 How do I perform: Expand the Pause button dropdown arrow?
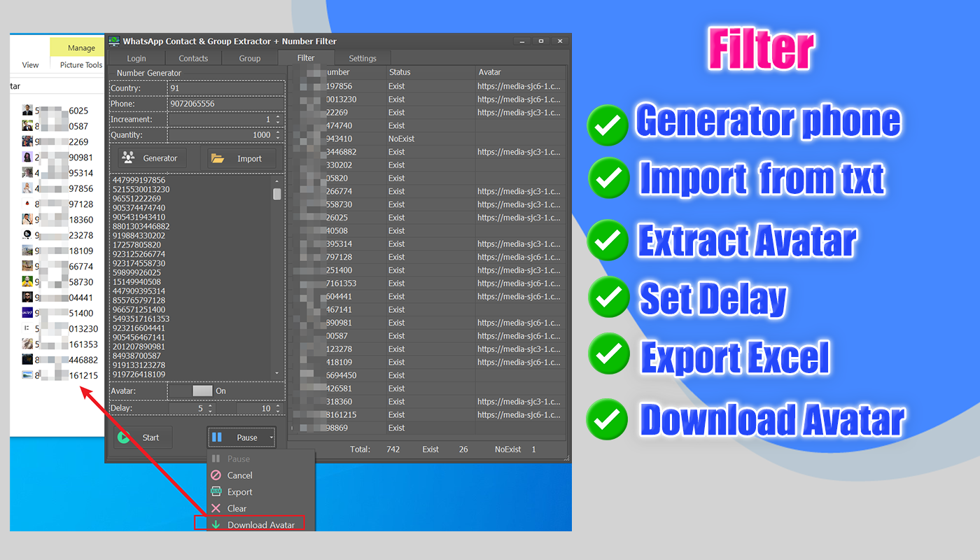point(271,437)
